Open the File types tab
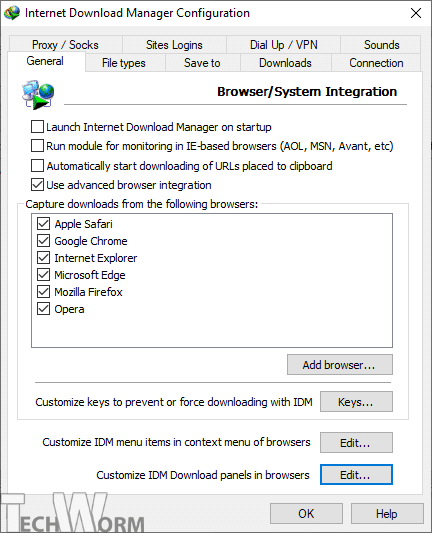 tap(124, 63)
